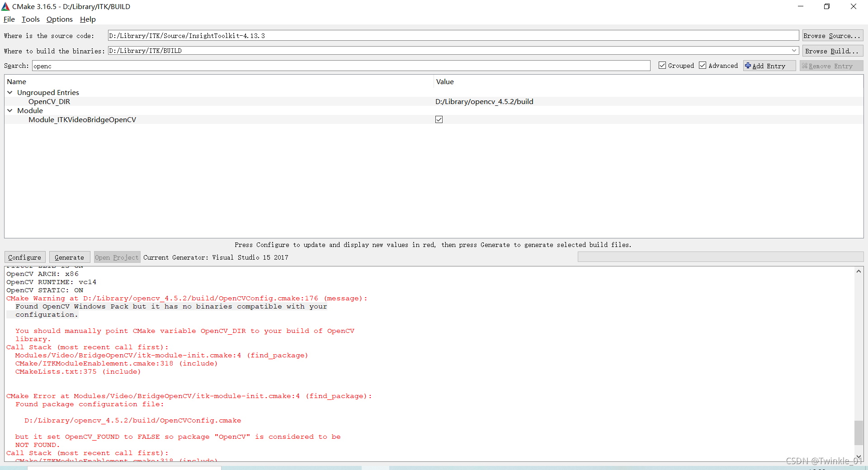Click the progress bar next to generator
The image size is (868, 470).
(720, 257)
